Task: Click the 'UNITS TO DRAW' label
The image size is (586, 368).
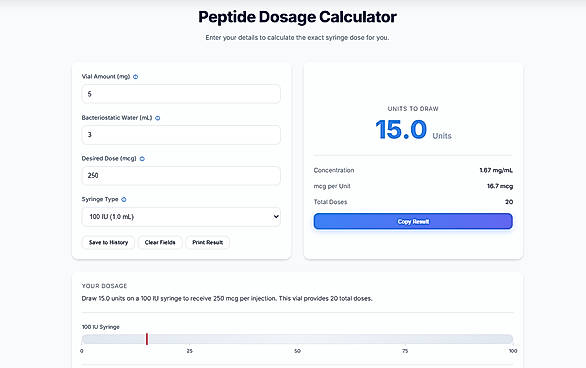Action: pos(413,109)
